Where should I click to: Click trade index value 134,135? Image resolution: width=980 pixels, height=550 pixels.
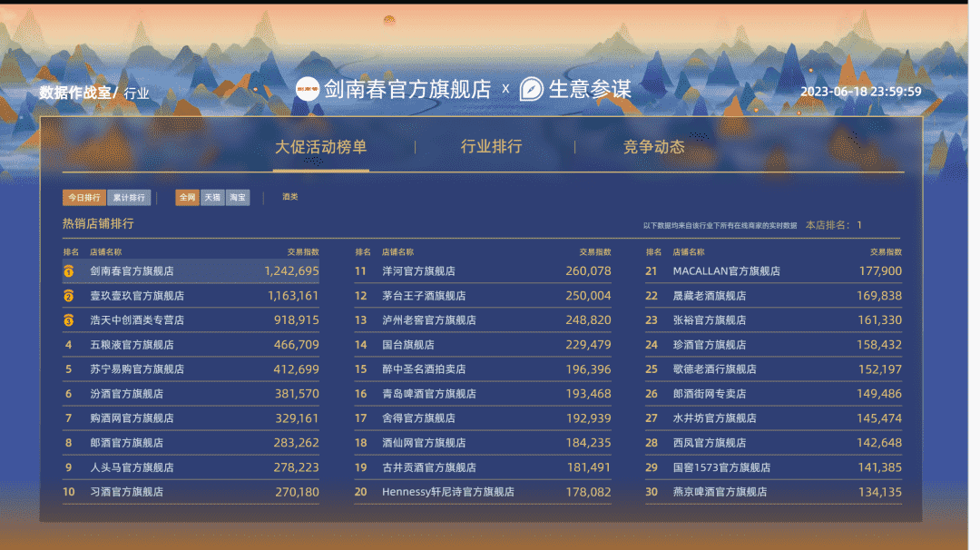click(x=880, y=492)
